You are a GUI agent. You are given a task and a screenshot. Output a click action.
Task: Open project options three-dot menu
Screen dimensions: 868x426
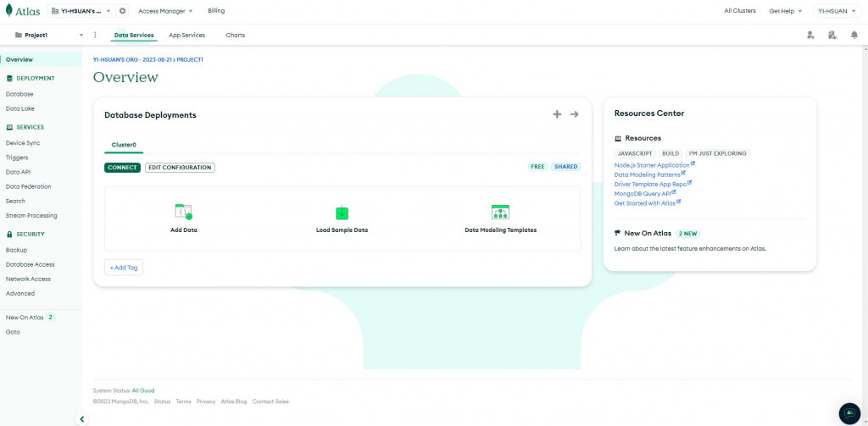95,35
